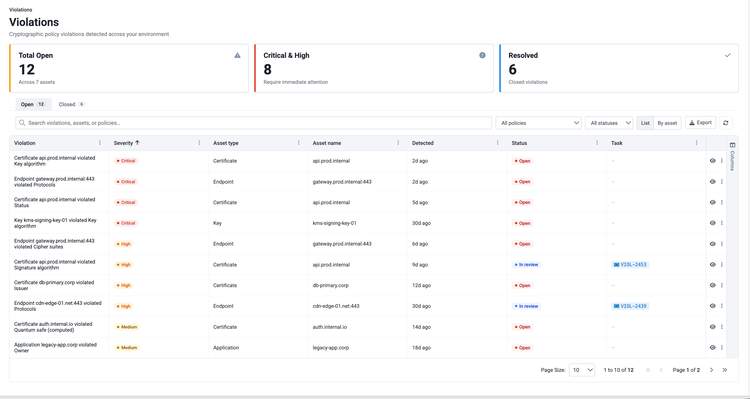Screen dimensions: 750x399
Task: Select the By asset view
Action: point(667,123)
